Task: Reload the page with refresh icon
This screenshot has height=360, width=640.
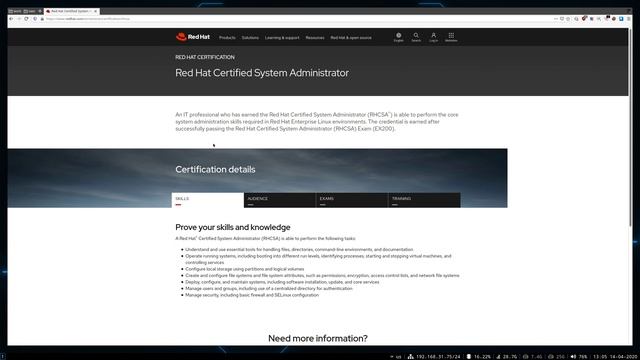Action: click(x=26, y=19)
